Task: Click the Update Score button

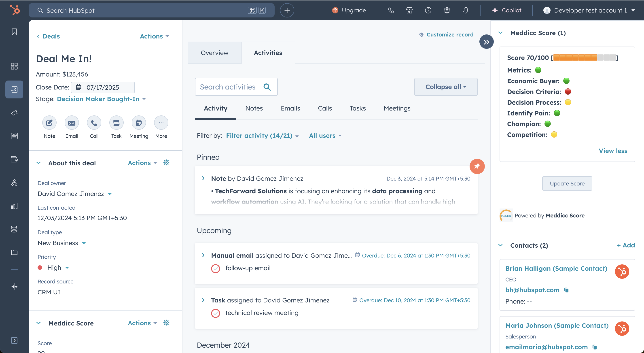Action: pos(567,183)
